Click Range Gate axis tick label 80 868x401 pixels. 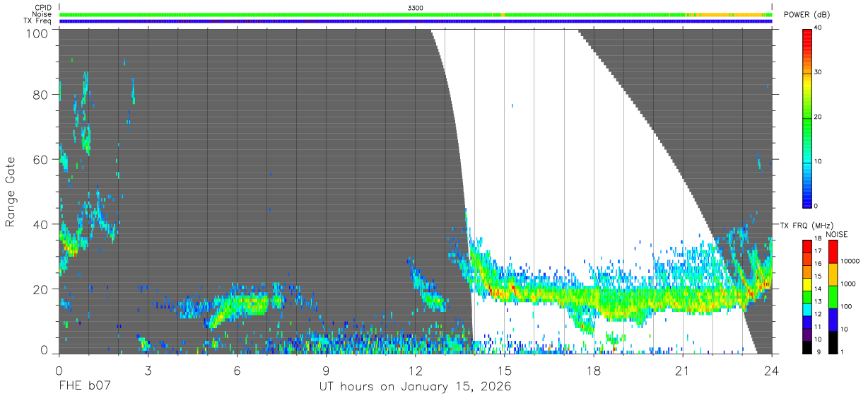point(40,95)
